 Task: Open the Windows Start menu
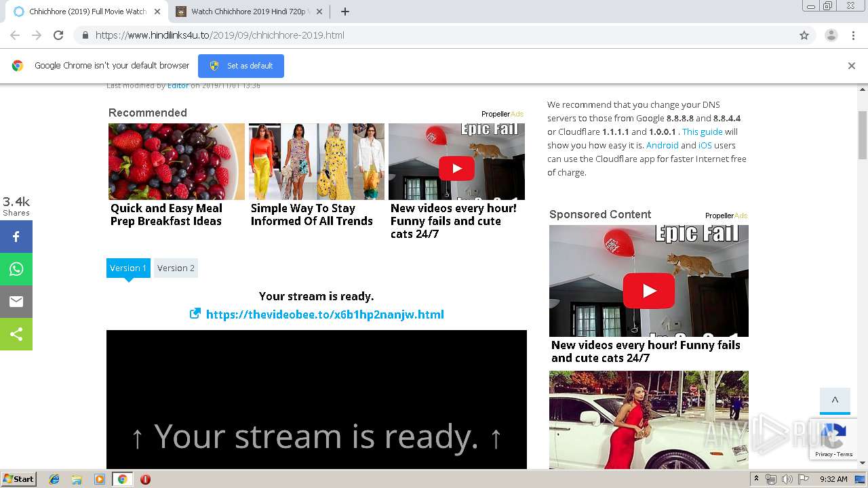(x=19, y=479)
